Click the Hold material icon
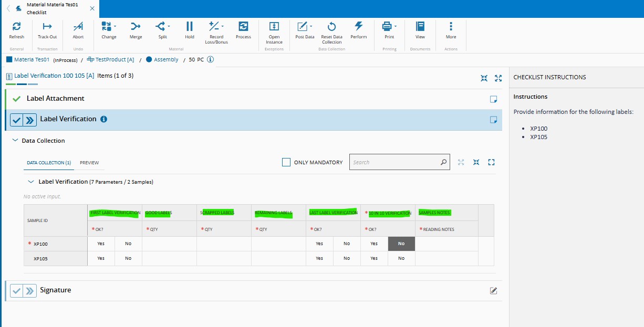This screenshot has height=327, width=644. point(190,27)
